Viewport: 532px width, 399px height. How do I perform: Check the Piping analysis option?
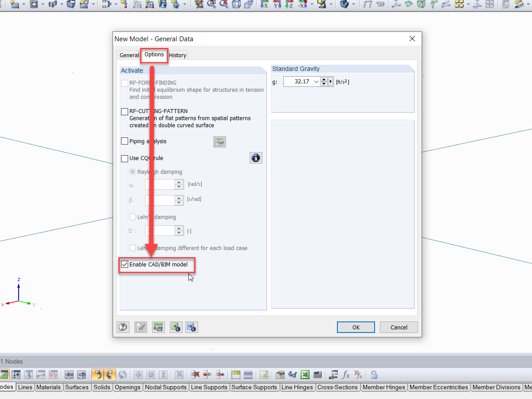tap(125, 141)
